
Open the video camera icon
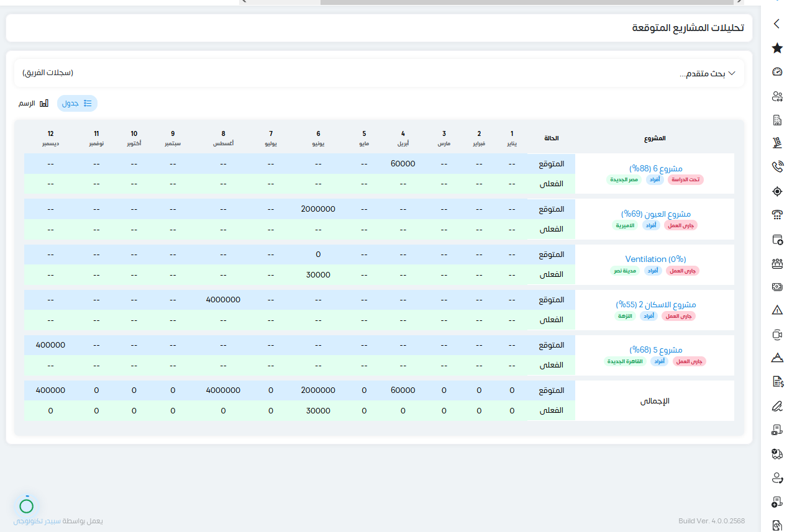pyautogui.click(x=776, y=335)
